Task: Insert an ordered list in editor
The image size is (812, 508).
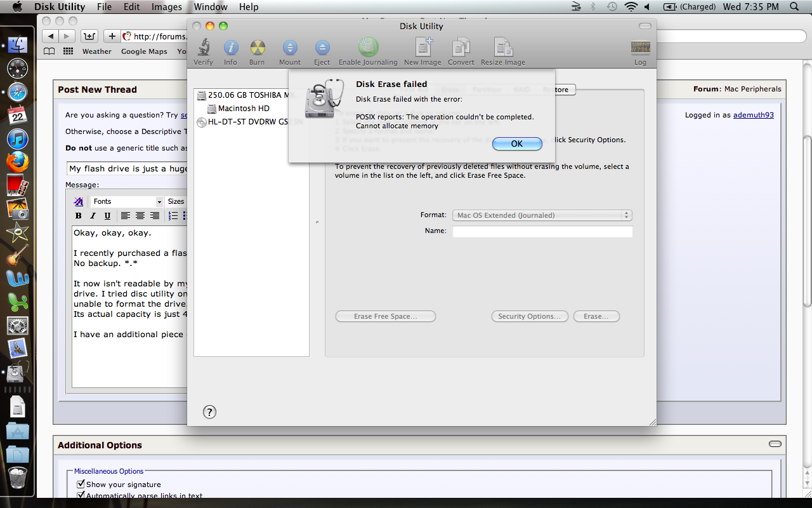Action: point(173,216)
